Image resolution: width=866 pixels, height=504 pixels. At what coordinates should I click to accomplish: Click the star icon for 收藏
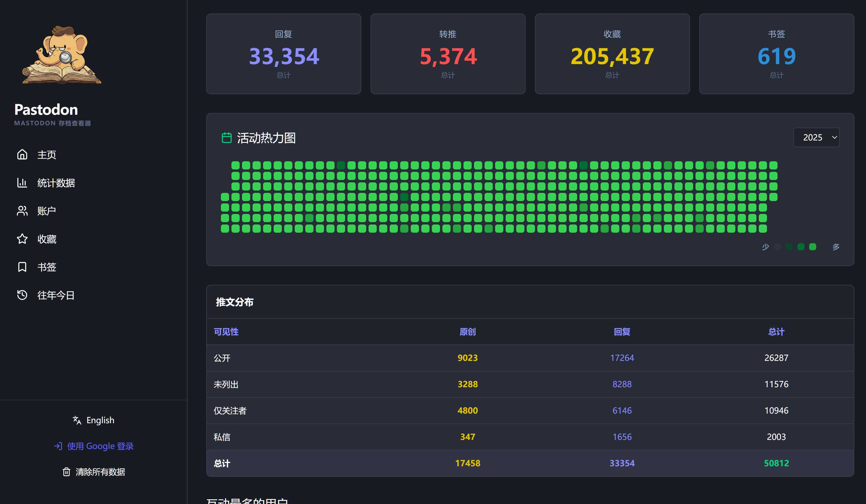[22, 239]
